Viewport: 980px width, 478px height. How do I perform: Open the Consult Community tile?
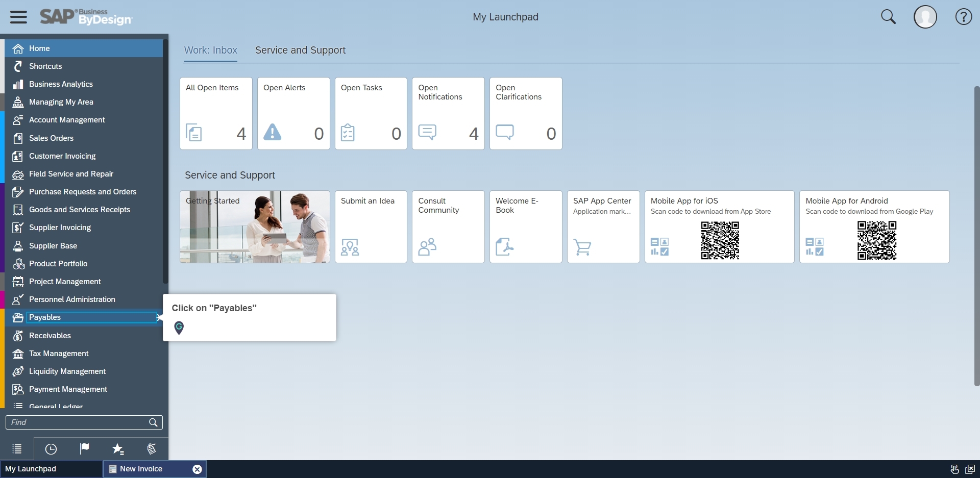pos(448,227)
